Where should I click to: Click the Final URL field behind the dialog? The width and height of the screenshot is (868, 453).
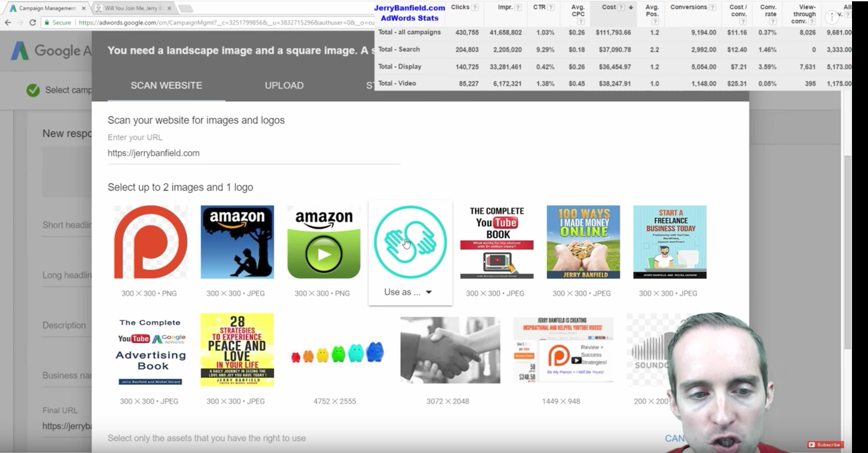[67, 426]
